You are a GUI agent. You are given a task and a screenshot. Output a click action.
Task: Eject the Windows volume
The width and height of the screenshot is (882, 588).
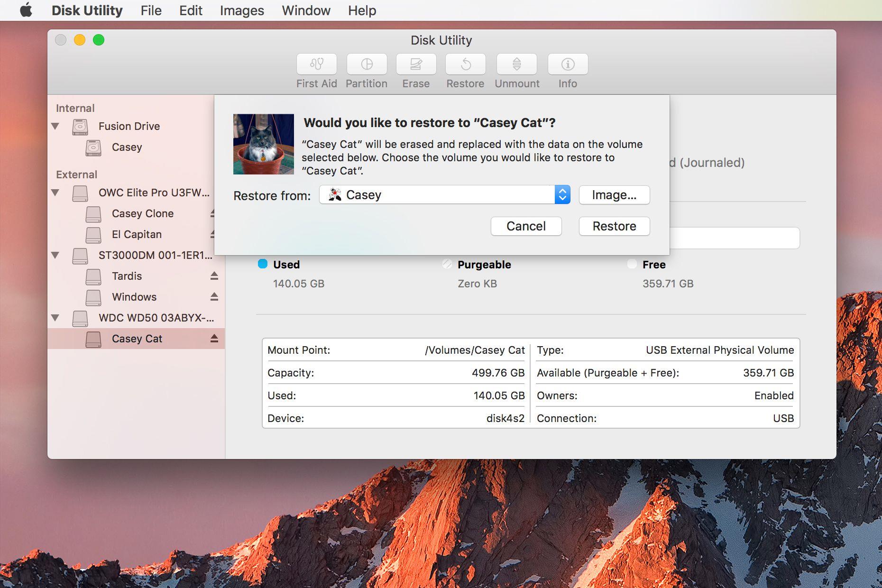[214, 297]
